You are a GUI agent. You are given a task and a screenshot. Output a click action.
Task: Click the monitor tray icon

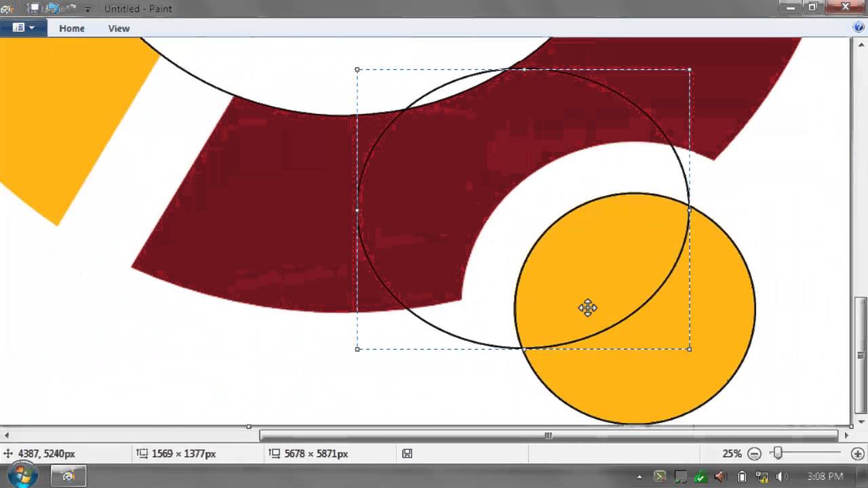coord(680,476)
